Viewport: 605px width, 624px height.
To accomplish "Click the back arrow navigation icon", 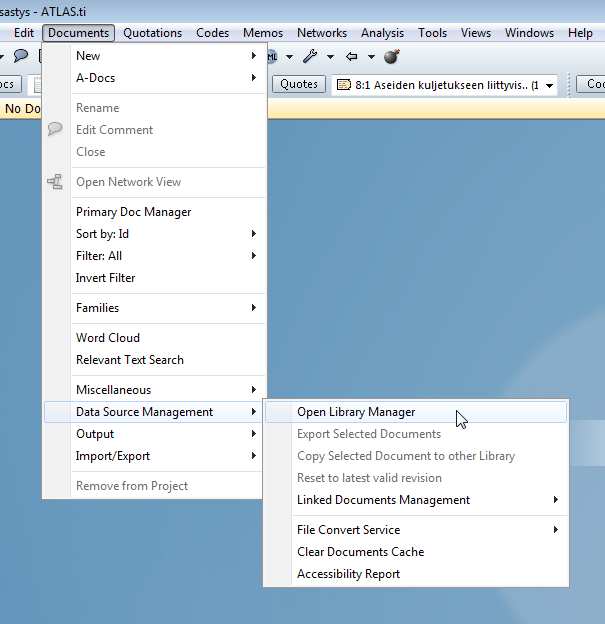I will click(x=351, y=57).
